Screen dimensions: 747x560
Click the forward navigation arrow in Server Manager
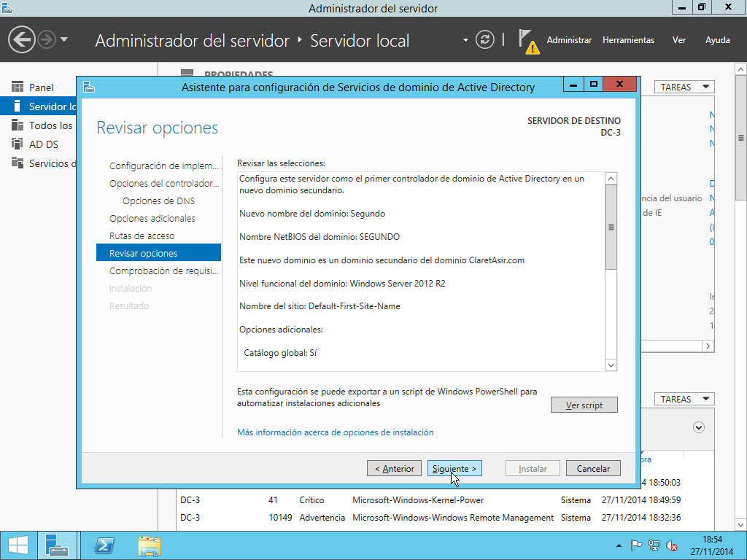coord(47,39)
